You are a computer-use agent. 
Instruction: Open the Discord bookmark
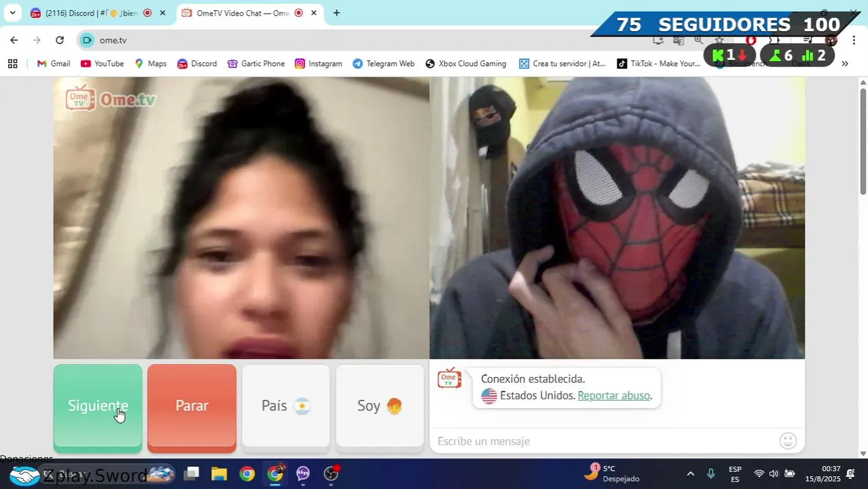[197, 63]
